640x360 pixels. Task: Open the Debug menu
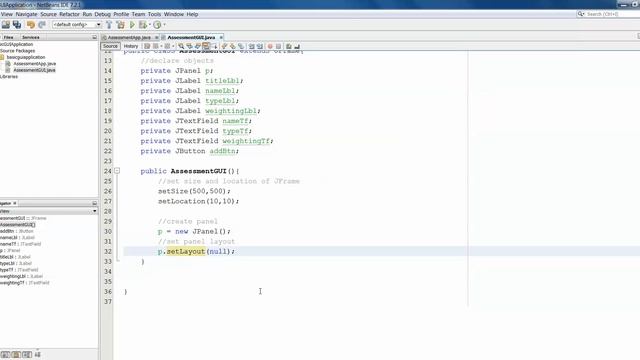(102, 14)
